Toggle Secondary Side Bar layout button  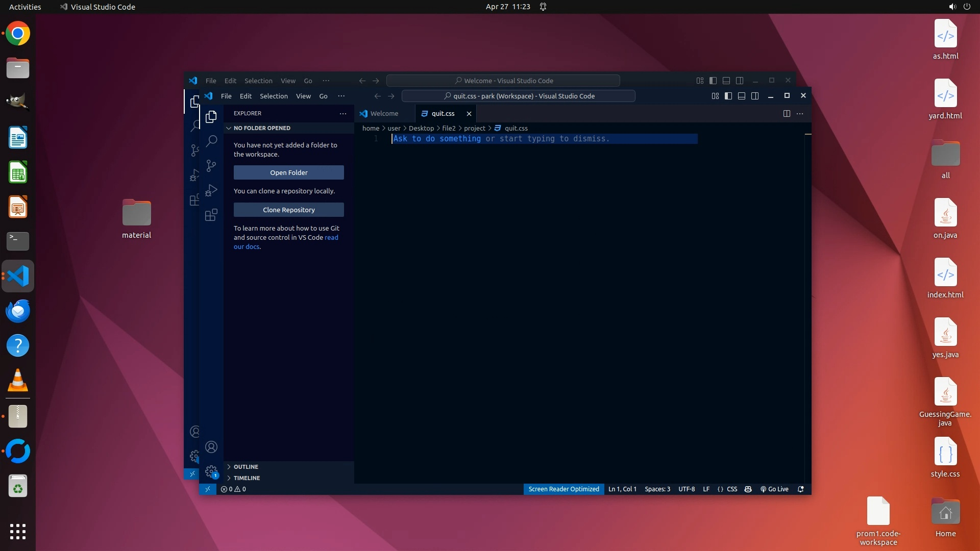(x=755, y=96)
